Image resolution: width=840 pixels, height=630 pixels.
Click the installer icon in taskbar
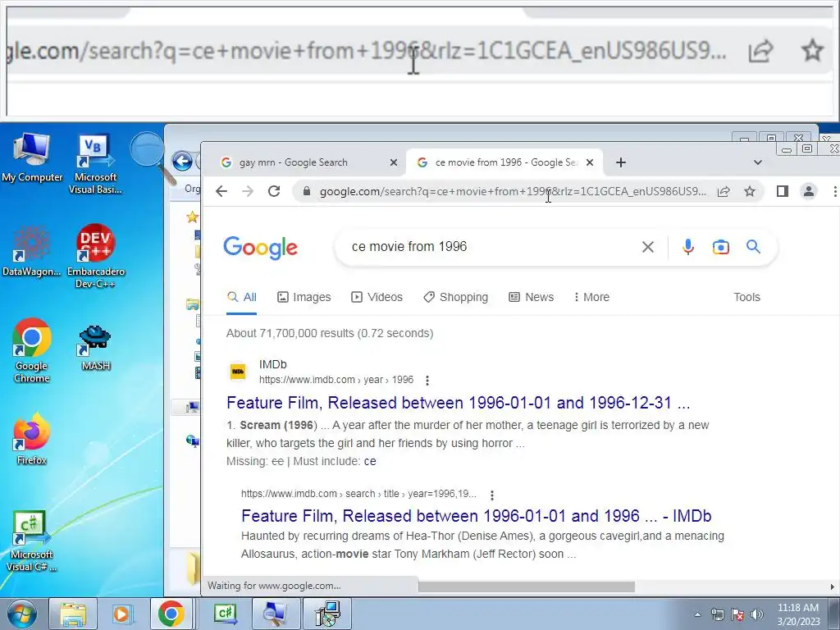click(x=327, y=614)
